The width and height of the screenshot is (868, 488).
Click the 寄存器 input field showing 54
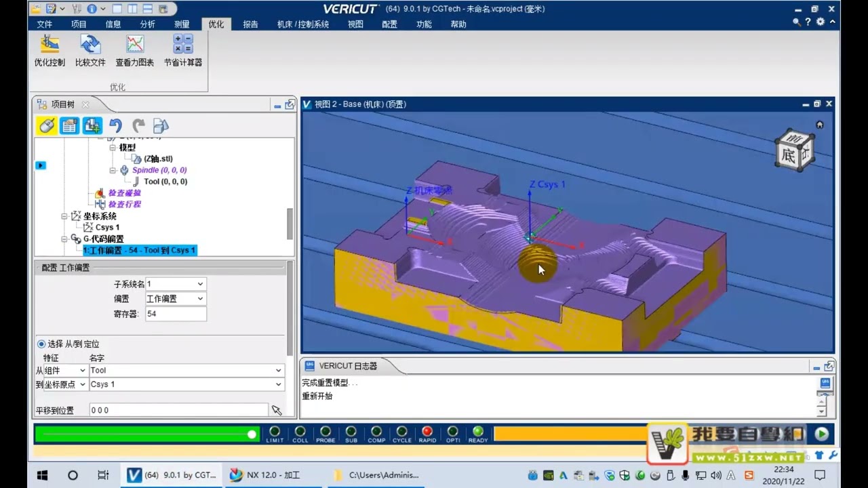point(176,314)
